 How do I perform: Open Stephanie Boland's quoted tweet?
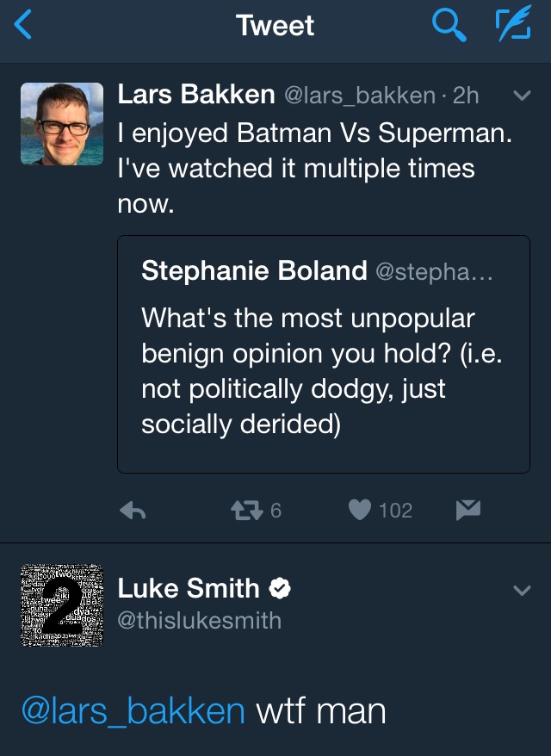(x=324, y=354)
